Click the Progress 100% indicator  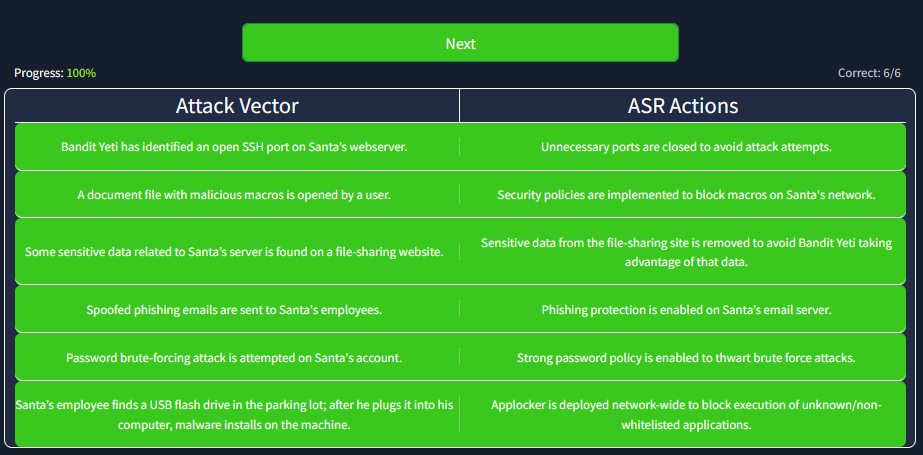[55, 73]
